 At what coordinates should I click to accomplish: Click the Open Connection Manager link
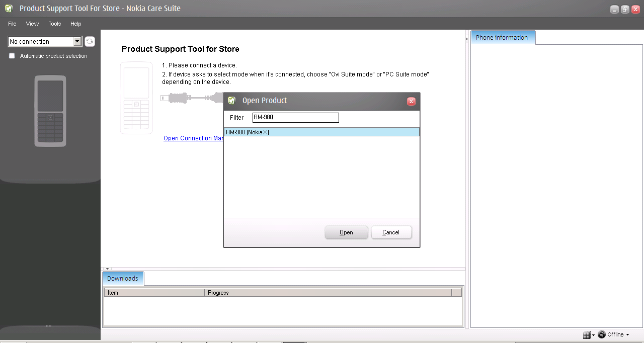[x=193, y=138]
